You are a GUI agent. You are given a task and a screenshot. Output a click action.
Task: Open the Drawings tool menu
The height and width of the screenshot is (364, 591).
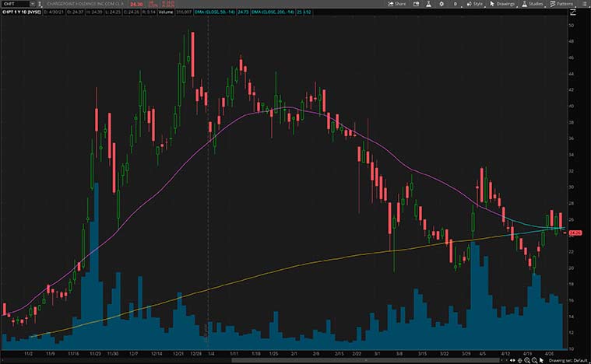tap(502, 4)
